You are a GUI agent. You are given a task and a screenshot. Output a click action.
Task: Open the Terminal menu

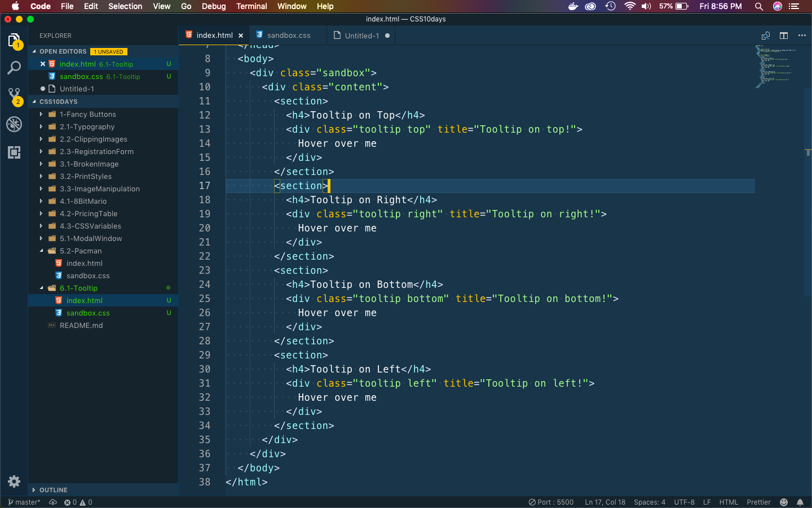[x=251, y=6]
